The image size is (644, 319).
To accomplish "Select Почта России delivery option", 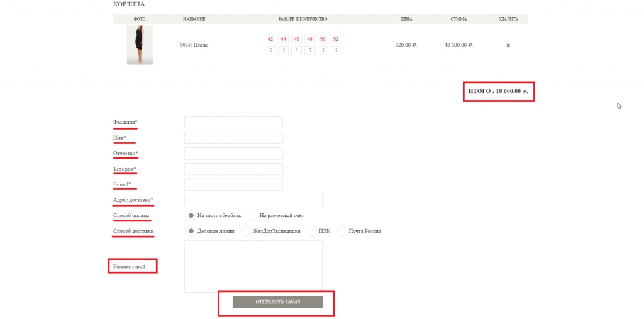I will pos(343,231).
